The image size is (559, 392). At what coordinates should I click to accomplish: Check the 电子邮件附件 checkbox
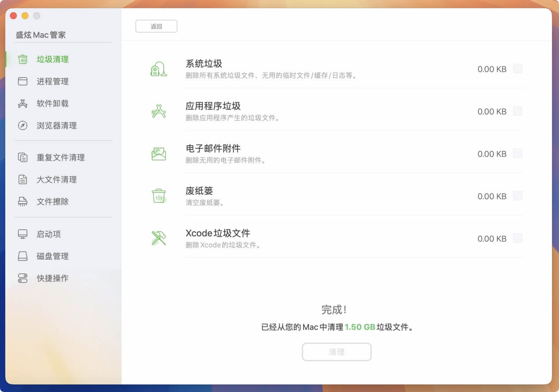(518, 154)
